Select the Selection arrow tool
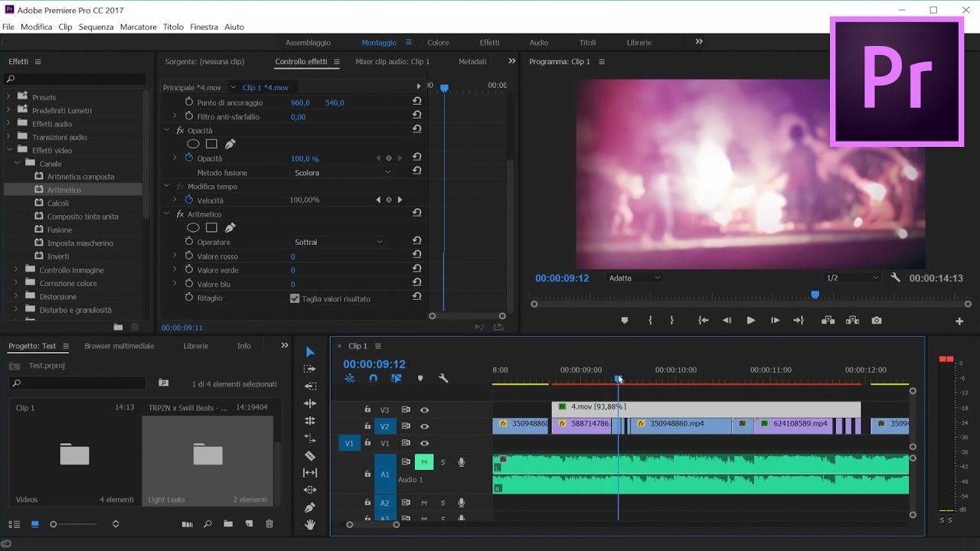The width and height of the screenshot is (980, 551). [x=310, y=352]
